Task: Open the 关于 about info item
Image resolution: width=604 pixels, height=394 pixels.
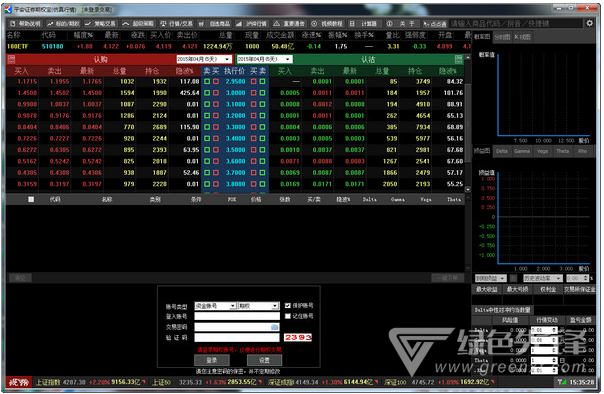Action: click(401, 23)
